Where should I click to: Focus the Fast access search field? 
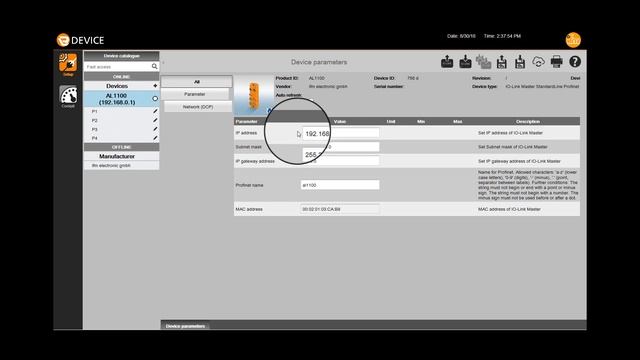(x=118, y=67)
